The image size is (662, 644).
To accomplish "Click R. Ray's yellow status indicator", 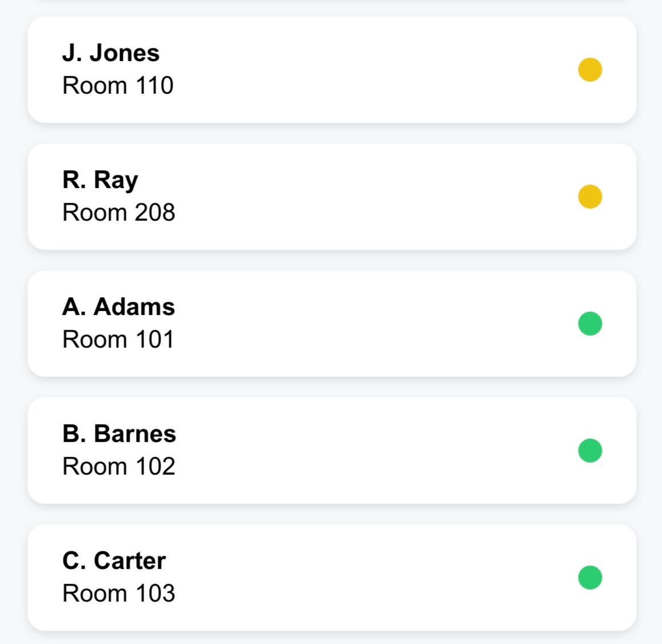I will (x=590, y=197).
